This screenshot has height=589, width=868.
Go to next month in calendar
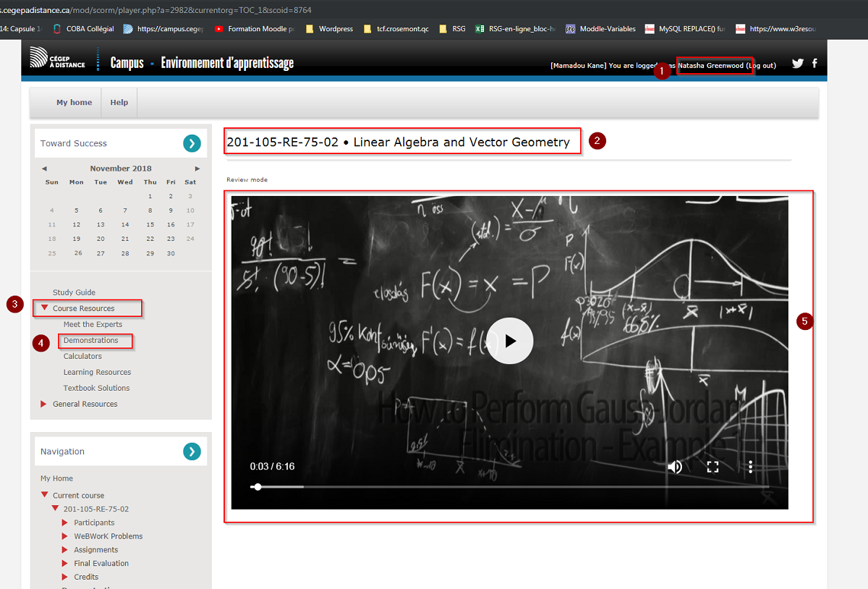pyautogui.click(x=197, y=169)
